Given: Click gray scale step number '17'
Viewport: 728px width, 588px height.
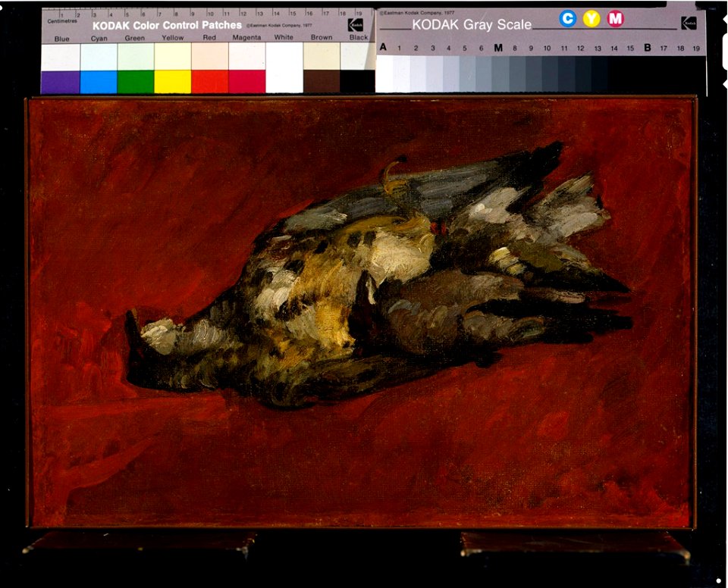Looking at the screenshot, I should click(x=664, y=48).
